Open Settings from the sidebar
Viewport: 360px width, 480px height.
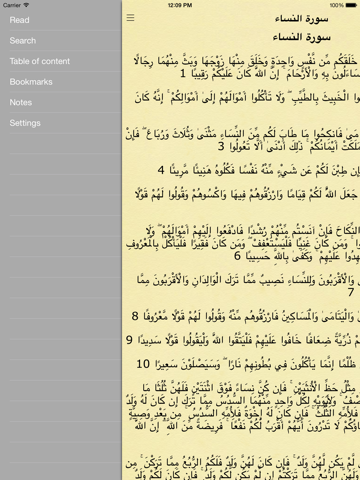[x=25, y=123]
